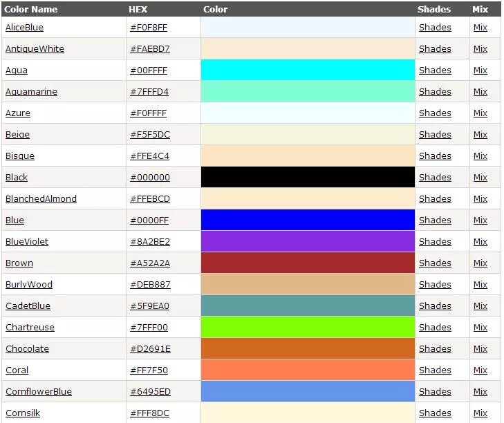
Task: Click the CornflowerBlue color swatch bar
Action: point(308,391)
